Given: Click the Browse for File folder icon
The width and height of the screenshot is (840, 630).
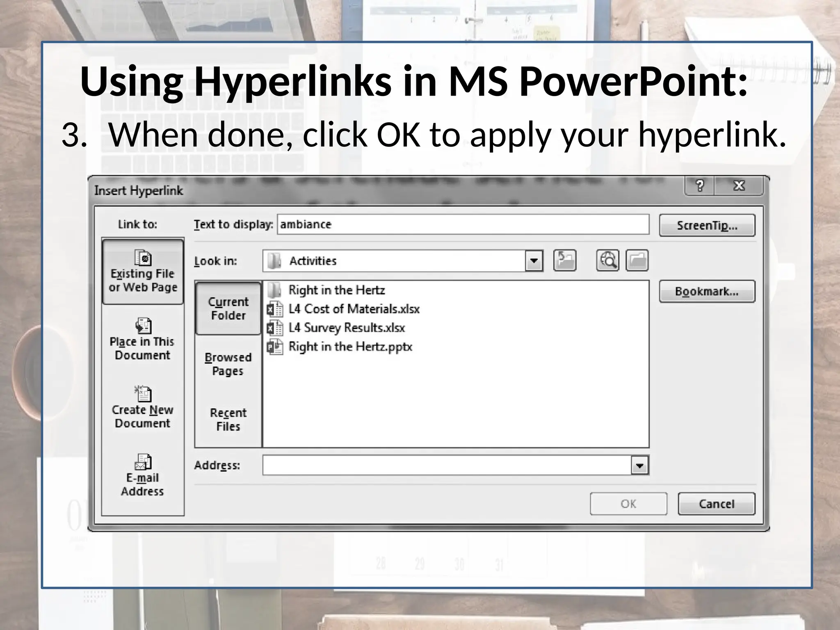Looking at the screenshot, I should click(637, 260).
